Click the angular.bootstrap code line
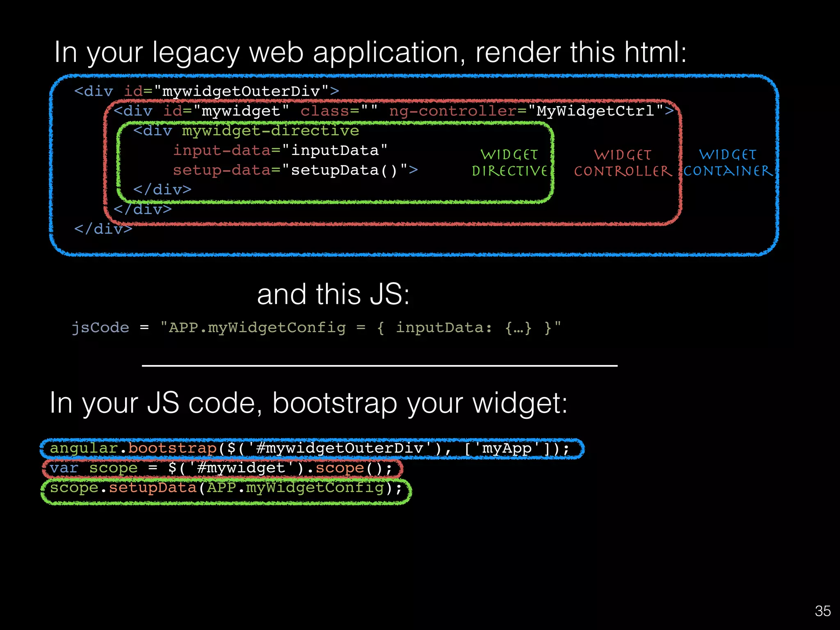The width and height of the screenshot is (840, 630). [x=310, y=448]
